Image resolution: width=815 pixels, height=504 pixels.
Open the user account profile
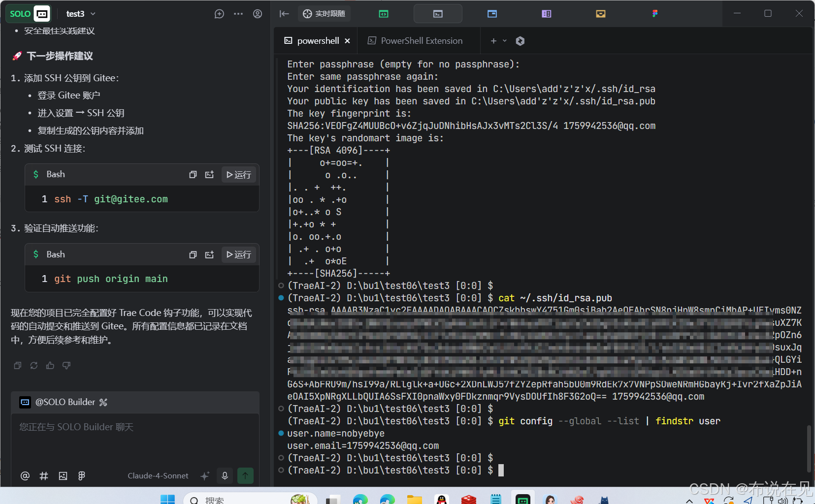(258, 14)
